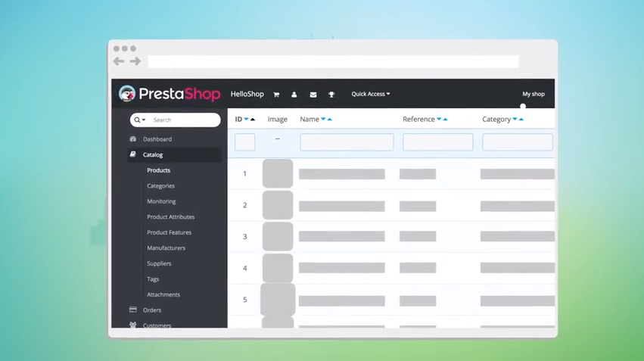
Task: Focus the ID filter field
Action: point(244,142)
